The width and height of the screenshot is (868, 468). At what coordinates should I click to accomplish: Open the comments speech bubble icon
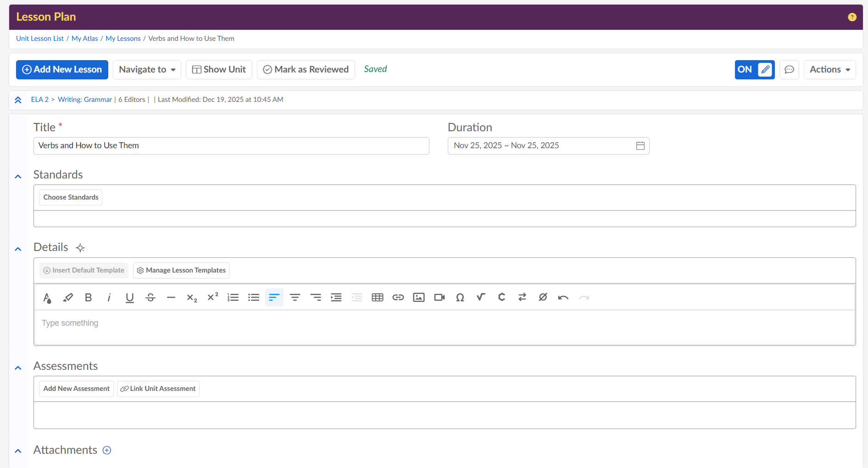point(789,70)
